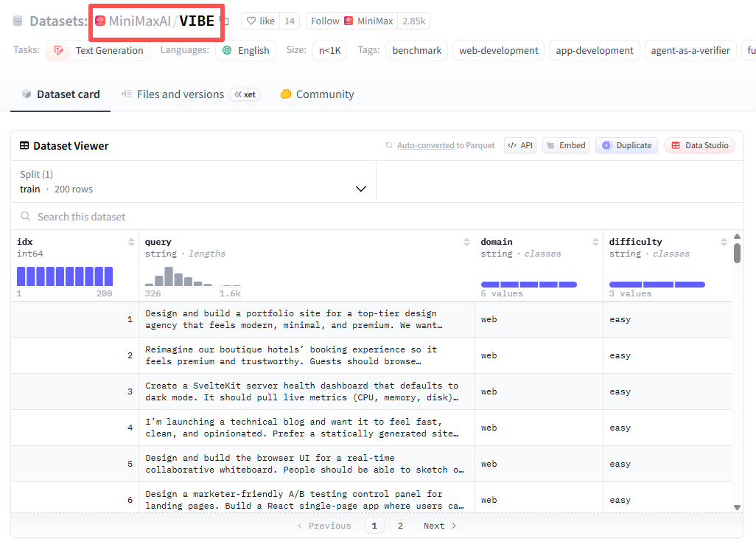The height and width of the screenshot is (550, 756).
Task: Click the xet storage badge
Action: point(245,94)
